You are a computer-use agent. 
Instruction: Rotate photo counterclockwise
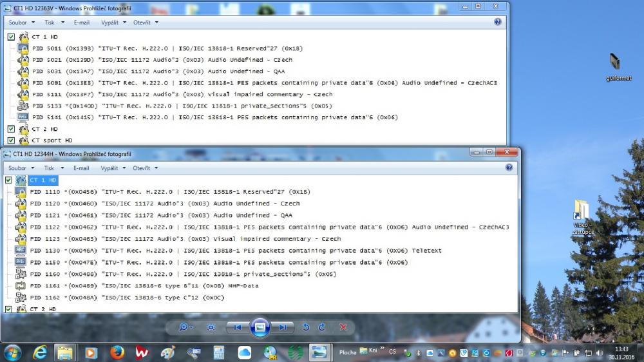pyautogui.click(x=306, y=327)
